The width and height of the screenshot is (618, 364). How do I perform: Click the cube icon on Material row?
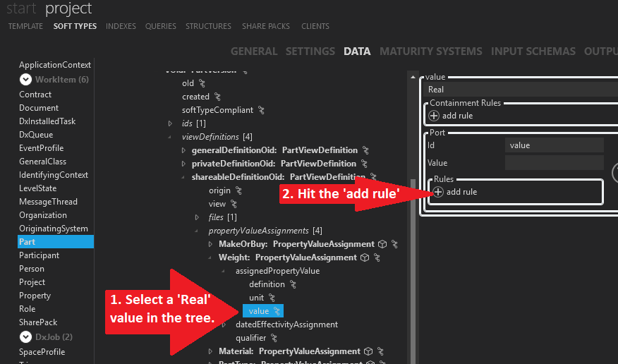pos(368,351)
